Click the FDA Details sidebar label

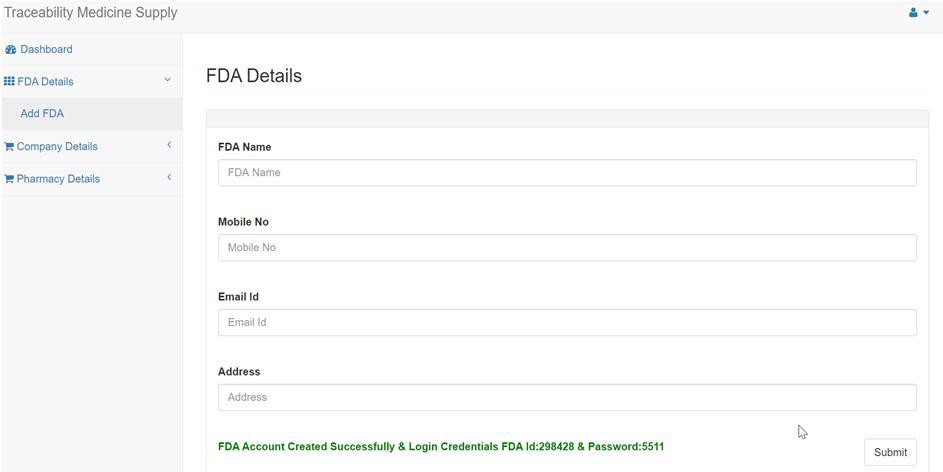pos(45,82)
